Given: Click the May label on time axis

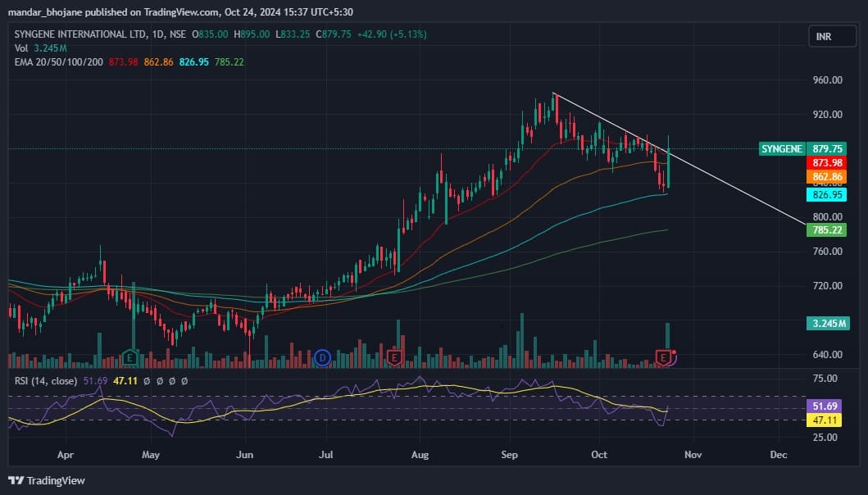Looking at the screenshot, I should pyautogui.click(x=151, y=455).
